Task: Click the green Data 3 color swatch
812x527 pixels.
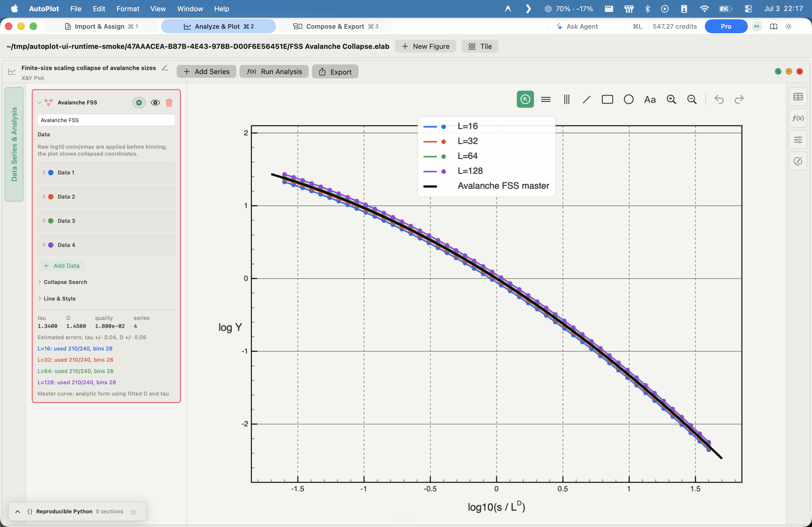Action: [51, 221]
